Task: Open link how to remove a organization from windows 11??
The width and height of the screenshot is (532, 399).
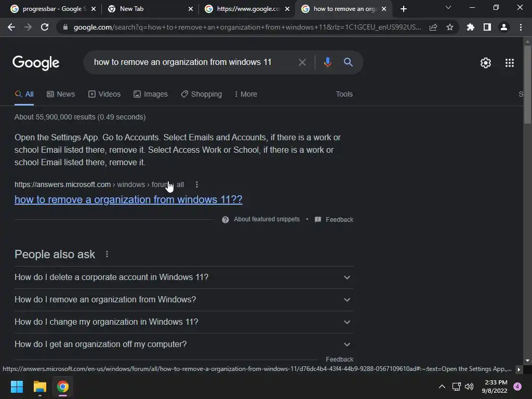Action: point(128,199)
